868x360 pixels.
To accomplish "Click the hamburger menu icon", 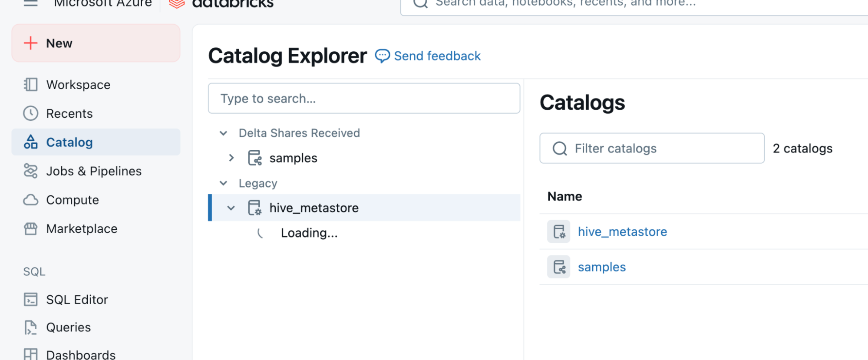I will [x=30, y=3].
